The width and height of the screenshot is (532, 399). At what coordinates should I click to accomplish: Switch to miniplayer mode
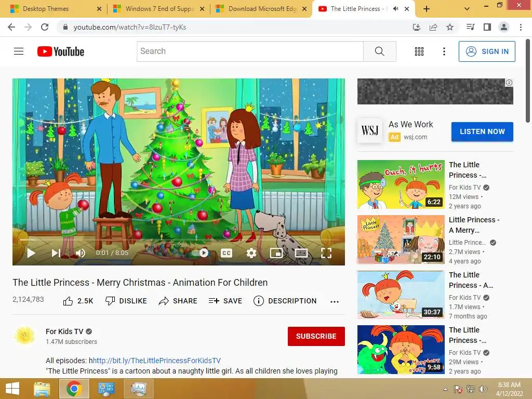276,253
